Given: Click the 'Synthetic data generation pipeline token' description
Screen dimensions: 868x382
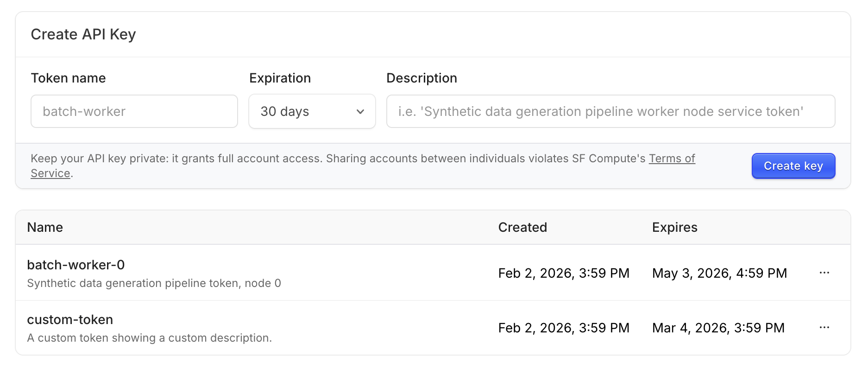Looking at the screenshot, I should 154,283.
